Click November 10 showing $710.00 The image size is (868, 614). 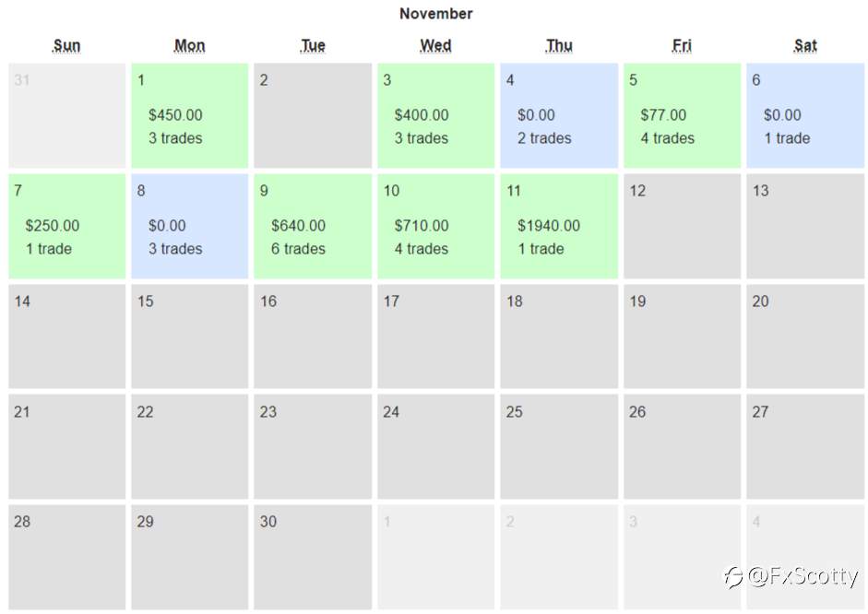click(x=435, y=226)
